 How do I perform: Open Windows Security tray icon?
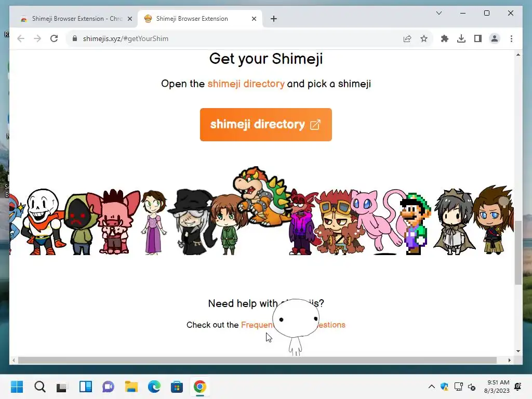445,387
